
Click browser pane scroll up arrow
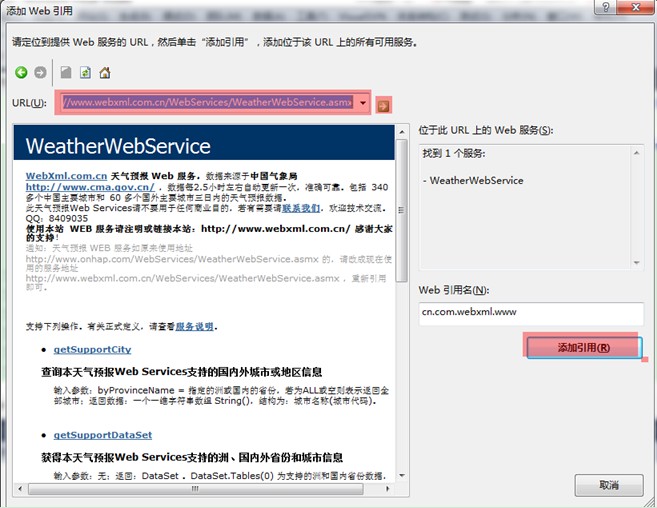click(401, 132)
